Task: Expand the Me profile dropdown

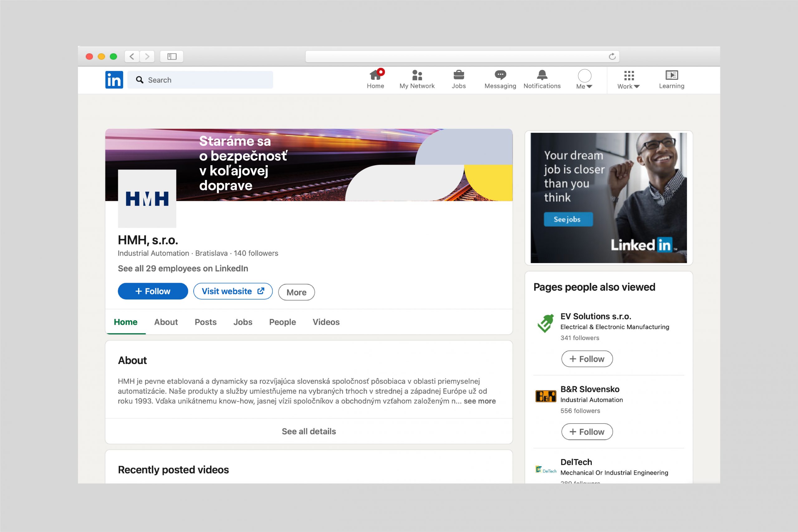Action: tap(584, 80)
